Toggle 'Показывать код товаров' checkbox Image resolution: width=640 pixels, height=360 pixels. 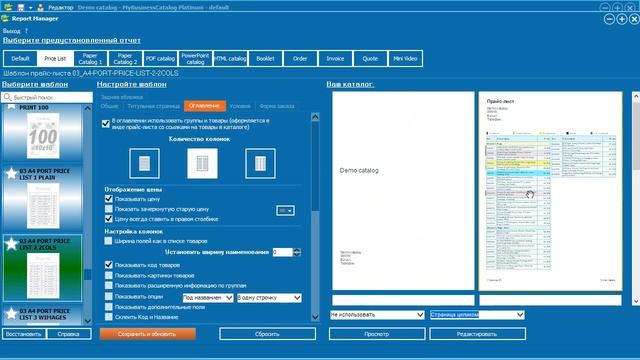pos(109,264)
